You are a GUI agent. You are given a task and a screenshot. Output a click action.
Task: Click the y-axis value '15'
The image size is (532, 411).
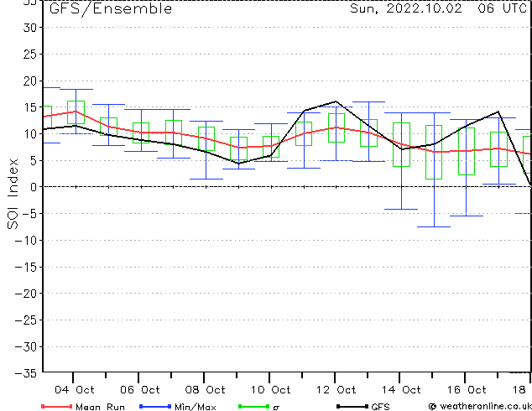coord(29,107)
